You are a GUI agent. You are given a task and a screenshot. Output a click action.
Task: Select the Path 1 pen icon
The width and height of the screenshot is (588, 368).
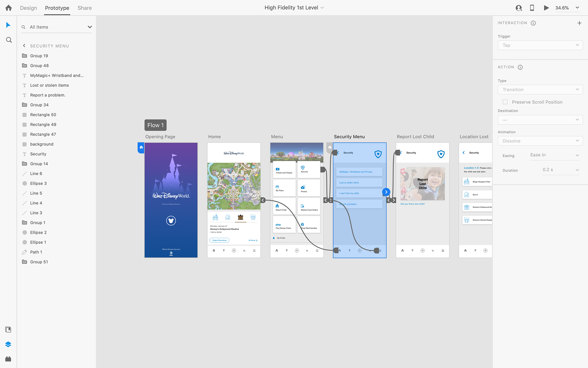[x=24, y=252]
